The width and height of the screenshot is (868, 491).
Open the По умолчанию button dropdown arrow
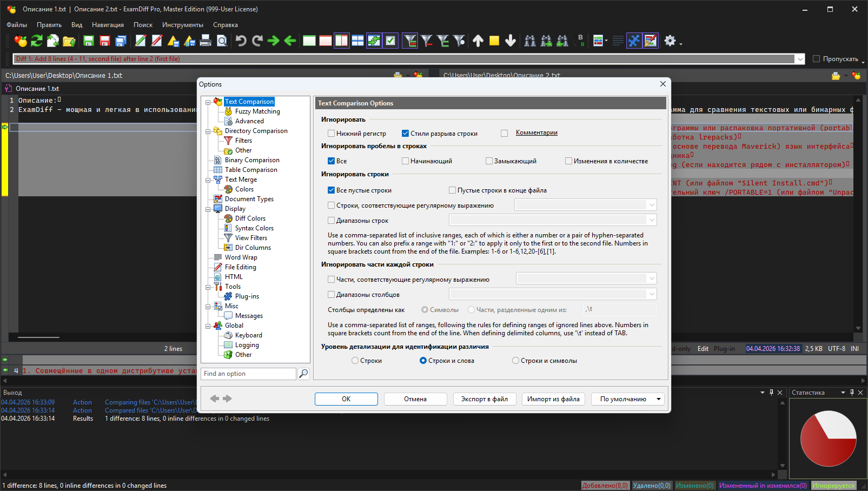pos(659,399)
